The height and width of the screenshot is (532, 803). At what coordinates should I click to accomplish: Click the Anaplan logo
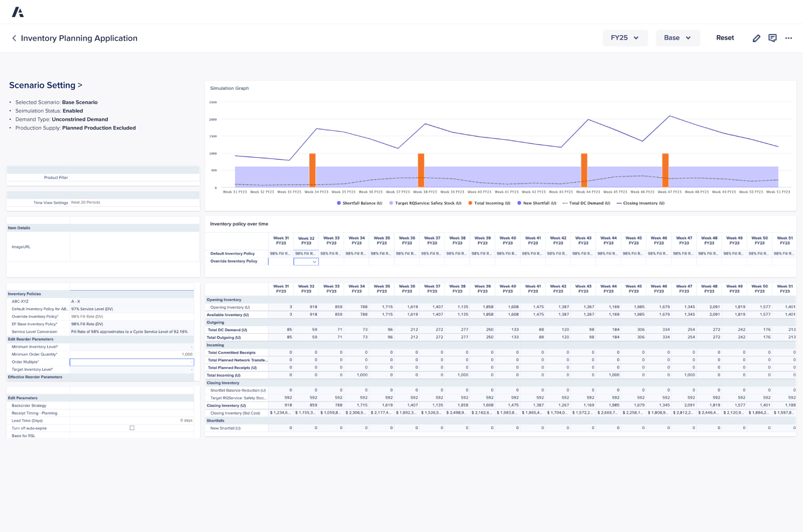18,11
